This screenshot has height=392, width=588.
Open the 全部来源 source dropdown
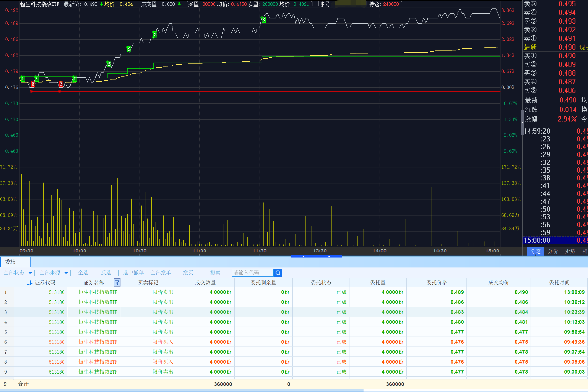[x=53, y=273]
